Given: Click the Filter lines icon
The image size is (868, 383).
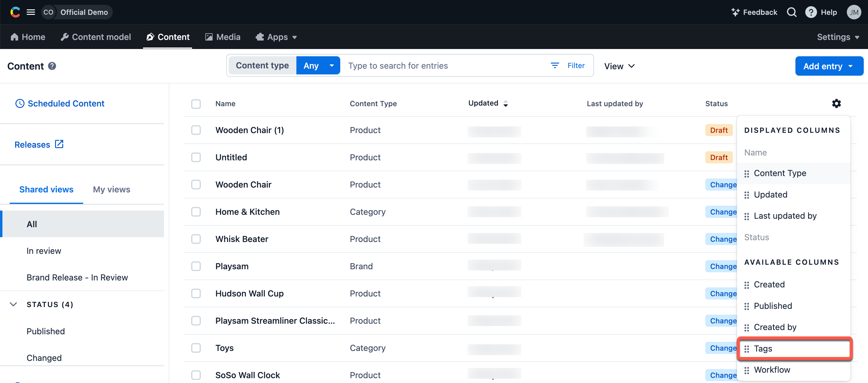Looking at the screenshot, I should point(555,65).
